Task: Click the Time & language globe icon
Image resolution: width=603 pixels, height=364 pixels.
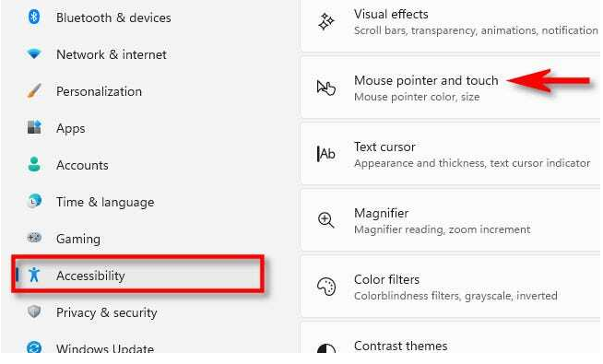Action: click(x=34, y=201)
